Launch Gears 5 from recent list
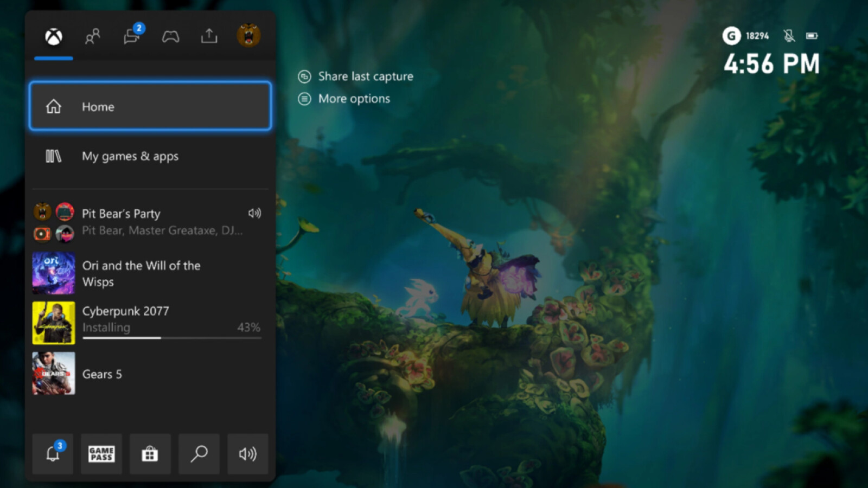 point(102,374)
